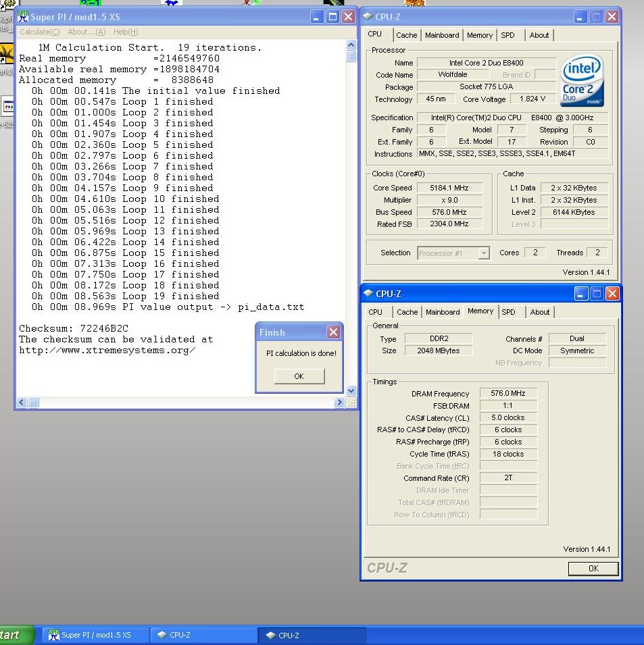The width and height of the screenshot is (644, 645).
Task: Click the Command Rate 2T value
Action: [508, 478]
